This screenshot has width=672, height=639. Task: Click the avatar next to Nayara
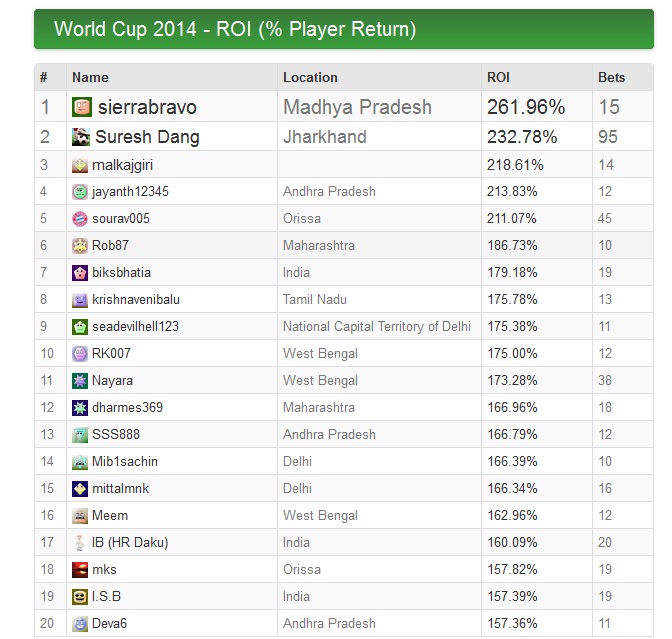point(80,381)
